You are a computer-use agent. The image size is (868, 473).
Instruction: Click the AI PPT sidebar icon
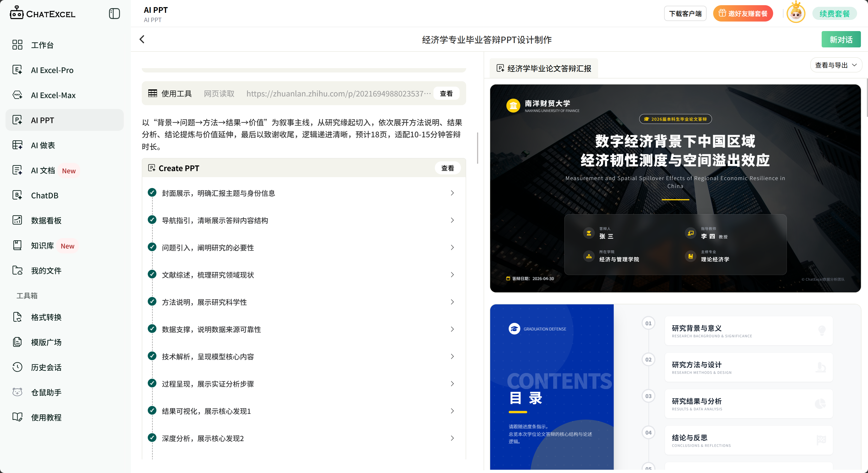pos(17,120)
